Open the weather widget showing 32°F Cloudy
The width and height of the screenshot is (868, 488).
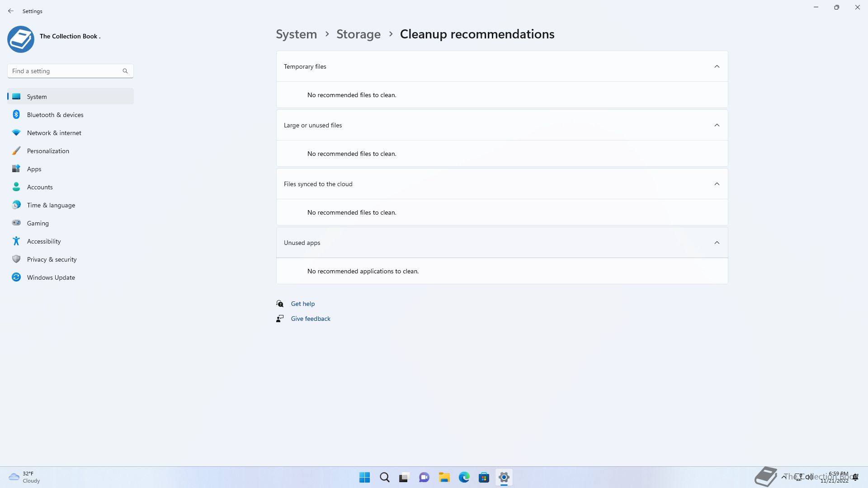tap(25, 477)
